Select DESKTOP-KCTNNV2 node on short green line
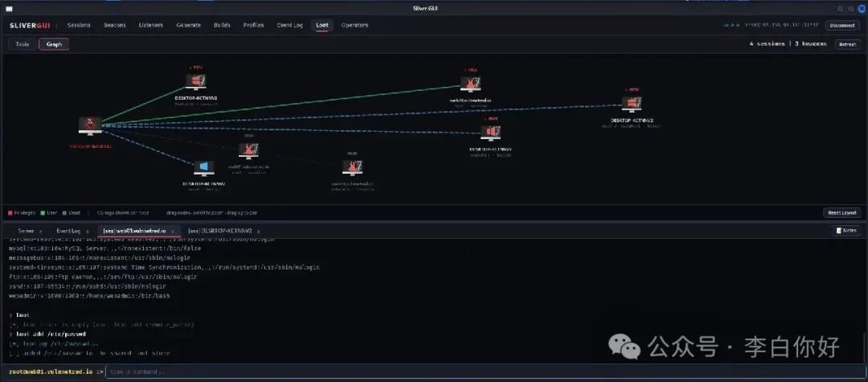This screenshot has height=382, width=868. [x=195, y=81]
